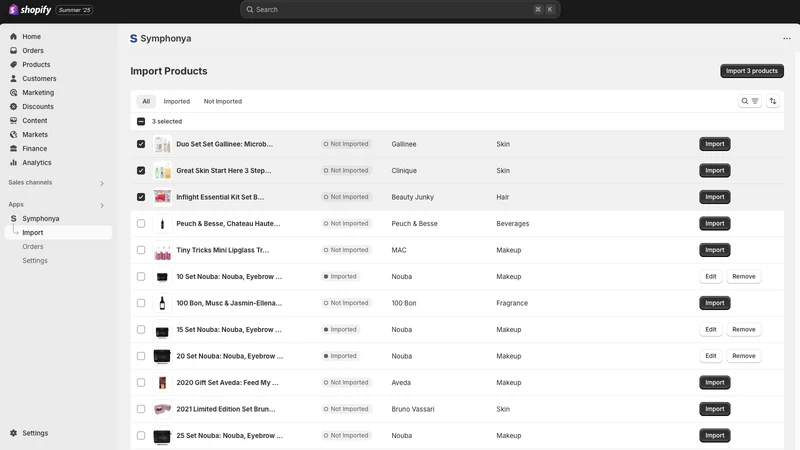Click the Orders inbox icon
This screenshot has height=450, width=800.
click(x=13, y=51)
